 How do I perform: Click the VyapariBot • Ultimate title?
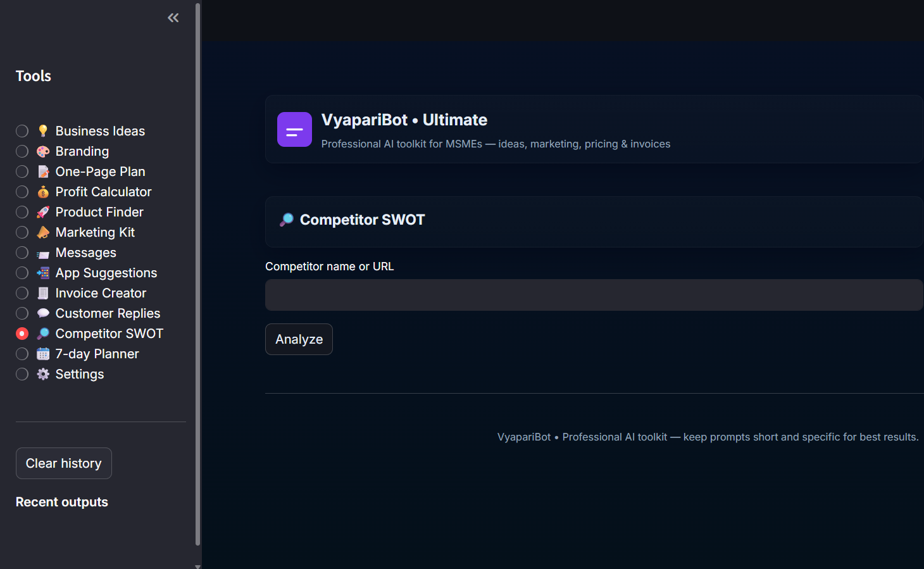[x=404, y=120]
